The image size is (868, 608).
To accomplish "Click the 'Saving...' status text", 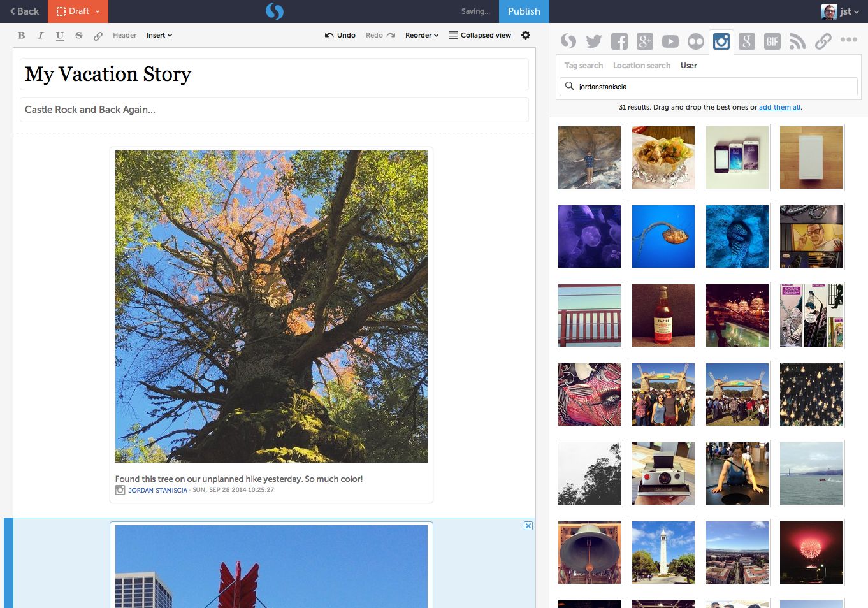I will [475, 11].
